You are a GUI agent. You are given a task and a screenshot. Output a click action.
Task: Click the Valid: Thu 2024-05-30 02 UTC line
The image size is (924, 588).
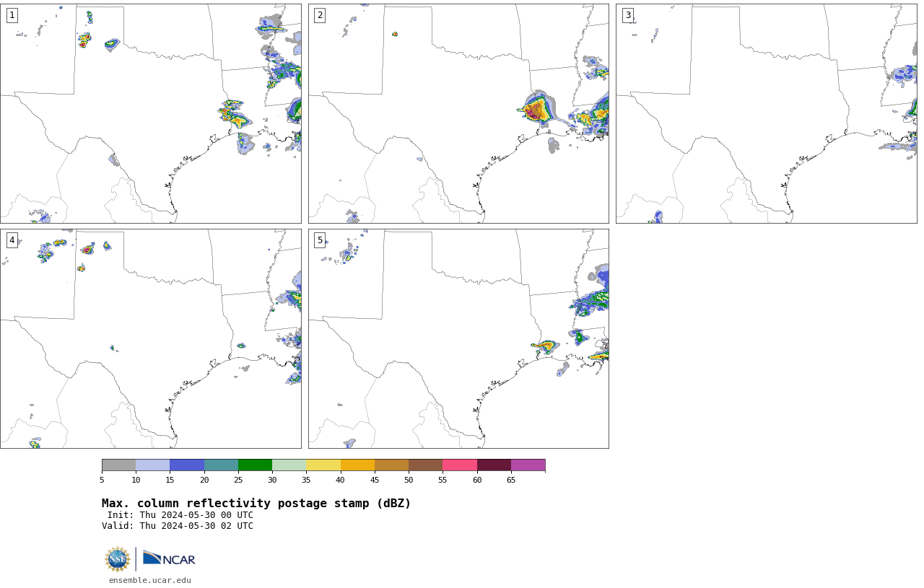click(178, 526)
